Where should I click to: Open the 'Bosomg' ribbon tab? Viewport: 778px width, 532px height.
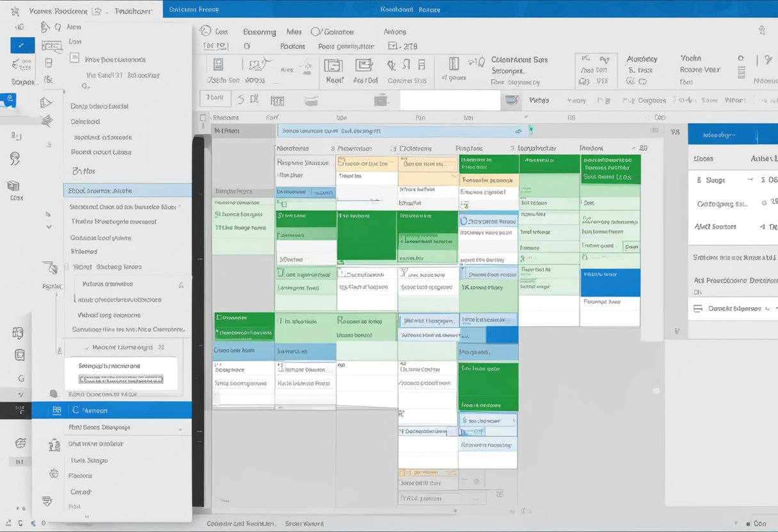(259, 32)
